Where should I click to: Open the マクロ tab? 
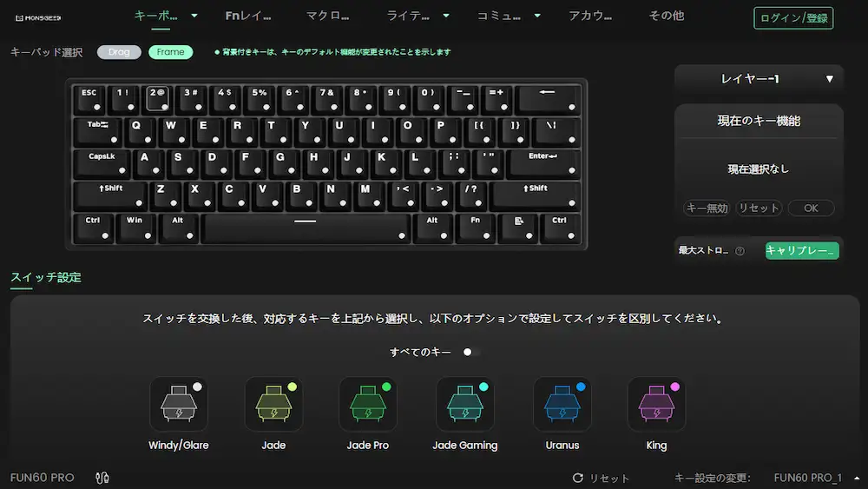[x=328, y=16]
